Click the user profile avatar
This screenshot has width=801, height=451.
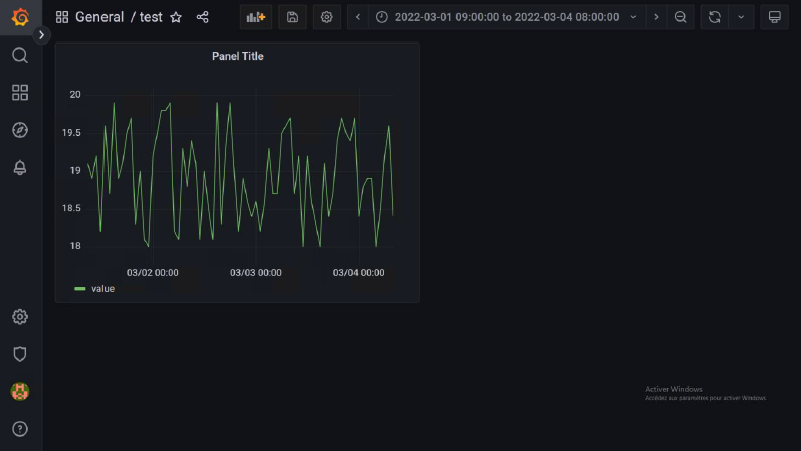pos(20,391)
